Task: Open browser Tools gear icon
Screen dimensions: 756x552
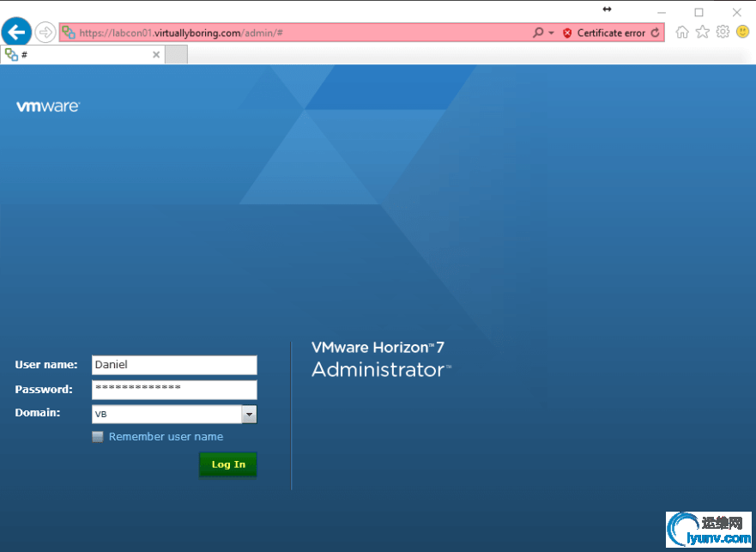Action: (723, 32)
